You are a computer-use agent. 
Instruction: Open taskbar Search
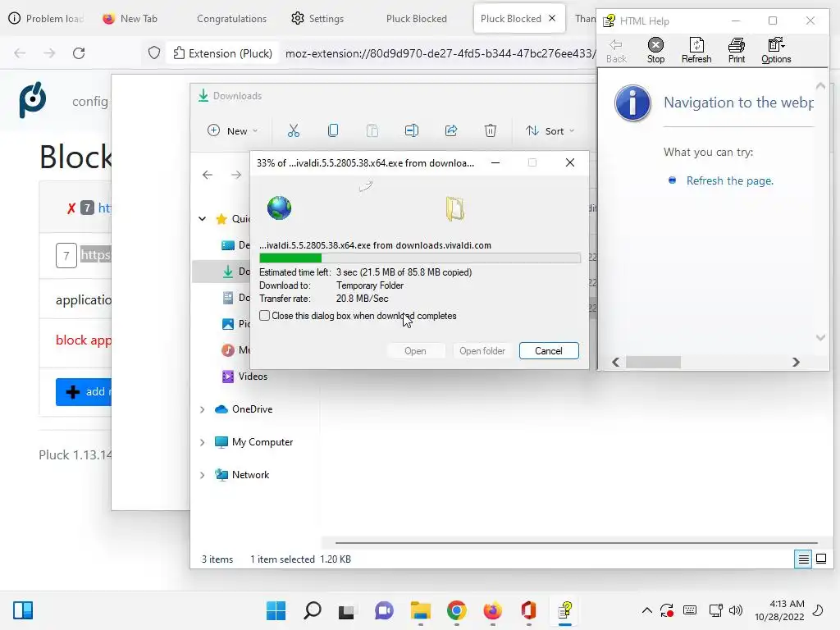pyautogui.click(x=313, y=610)
